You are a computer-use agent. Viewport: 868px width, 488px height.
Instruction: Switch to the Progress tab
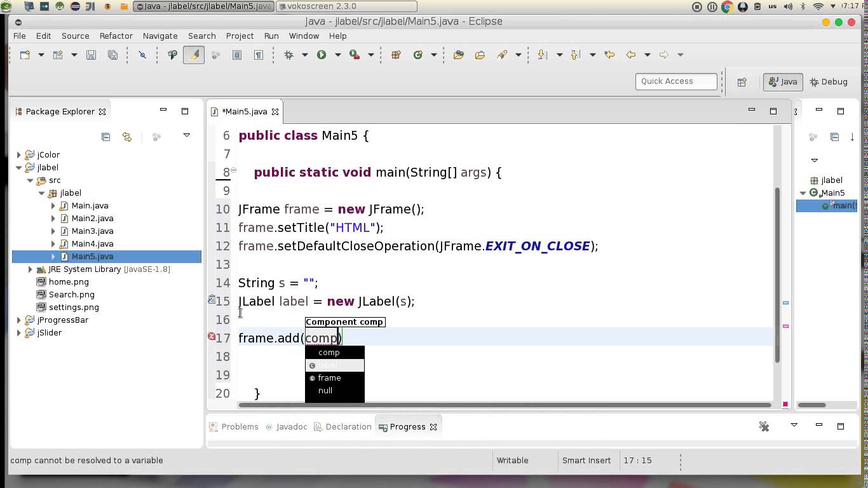tap(408, 426)
